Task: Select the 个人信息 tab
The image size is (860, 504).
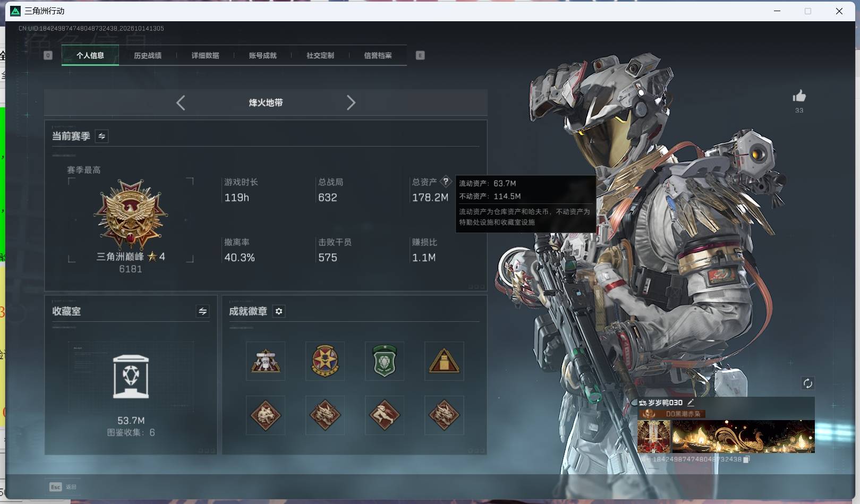Action: click(x=90, y=55)
